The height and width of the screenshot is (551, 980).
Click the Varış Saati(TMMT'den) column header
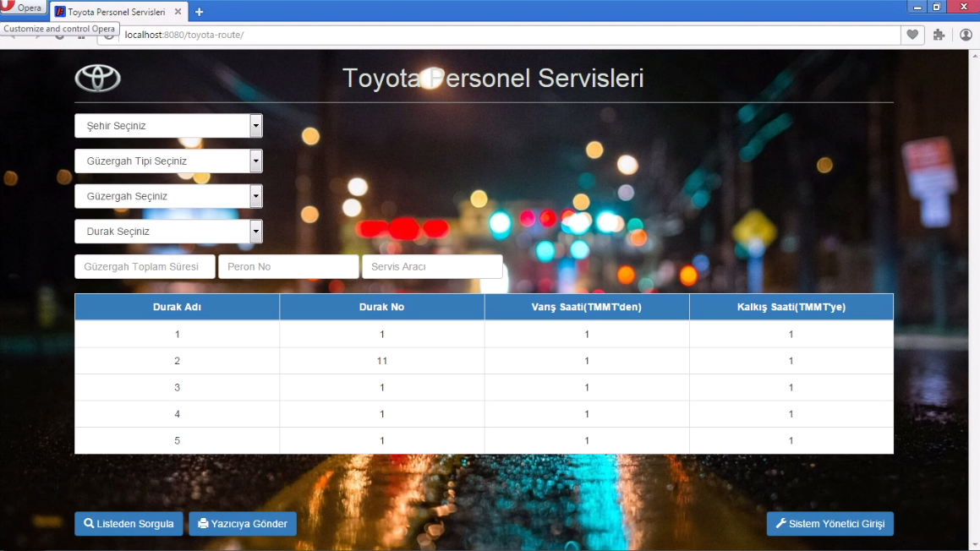click(586, 307)
